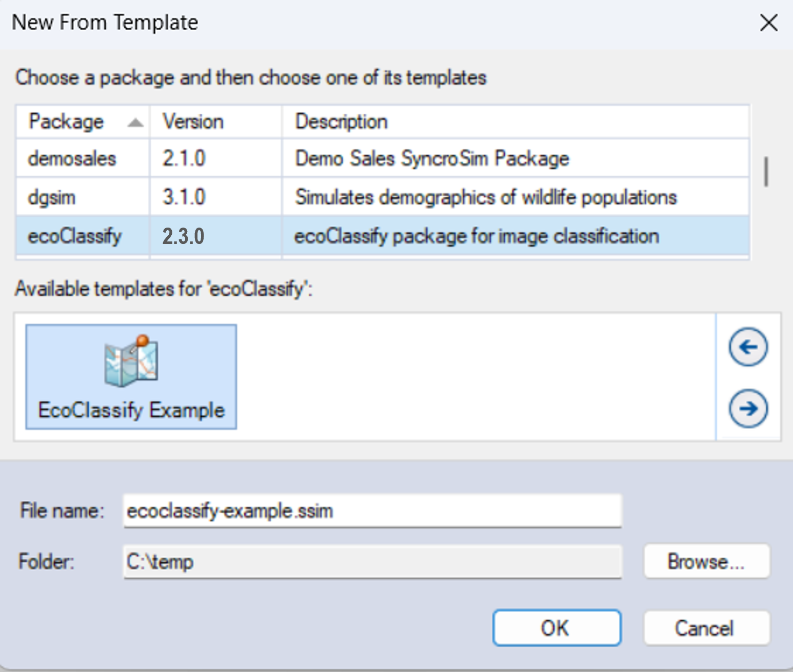
Task: Click the right arrow template navigation icon
Action: pyautogui.click(x=748, y=409)
